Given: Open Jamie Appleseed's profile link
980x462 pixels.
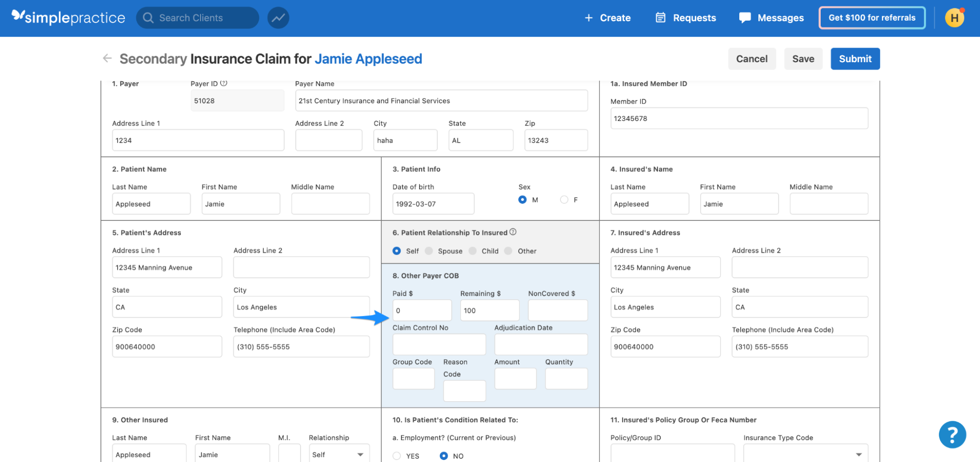Looking at the screenshot, I should (x=368, y=58).
